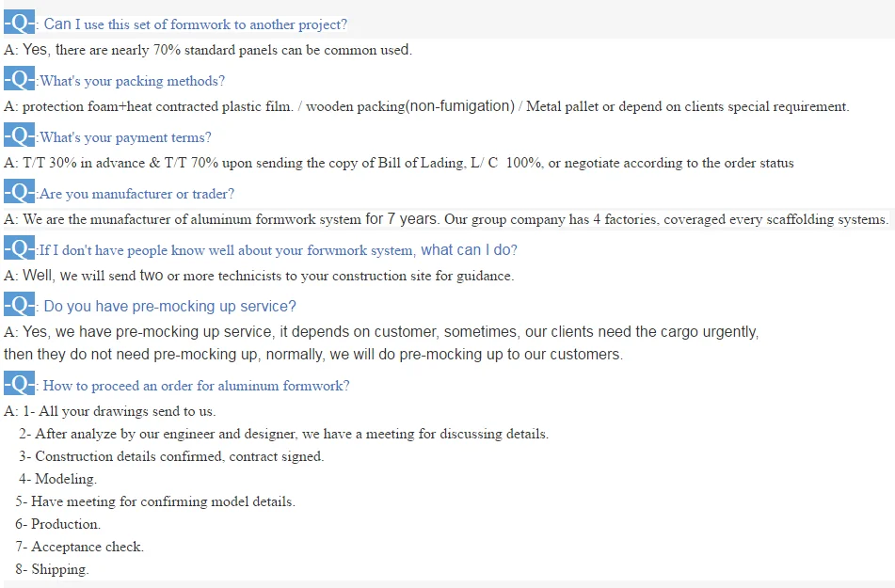The width and height of the screenshot is (895, 588).
Task: Click the Q icon beside formwork reuse question
Action: tap(20, 23)
